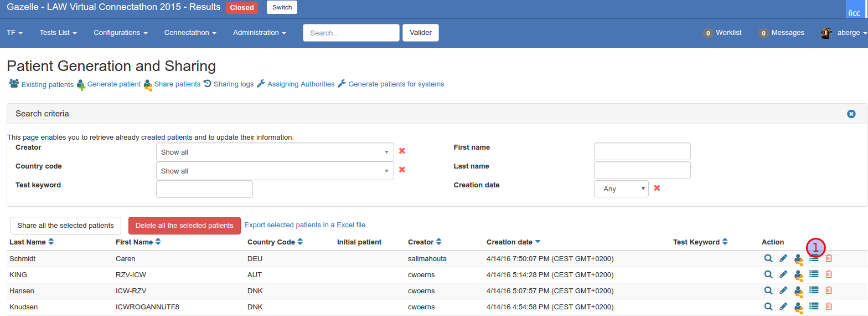This screenshot has height=316, width=868.
Task: Delete the Schmidt patient via trash icon
Action: tap(829, 258)
